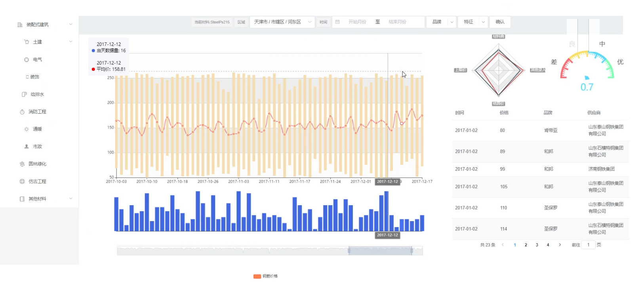Click the next page arrow in pagination
This screenshot has width=644, height=292.
coord(560,245)
